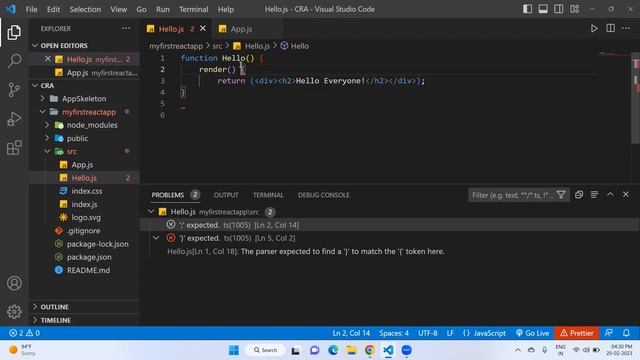Click the Prettier status item
The image size is (640, 360).
(x=576, y=333)
